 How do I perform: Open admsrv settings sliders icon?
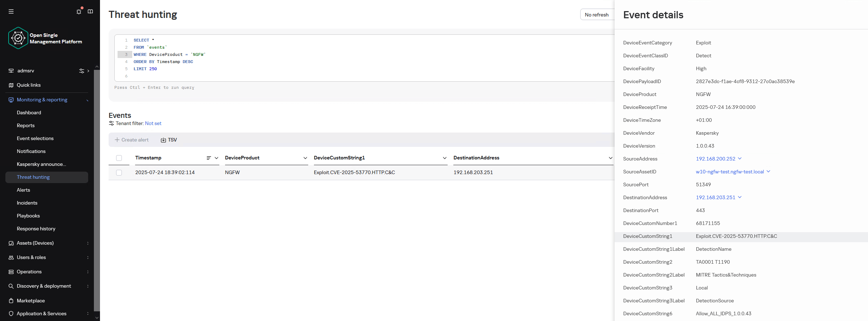click(82, 71)
